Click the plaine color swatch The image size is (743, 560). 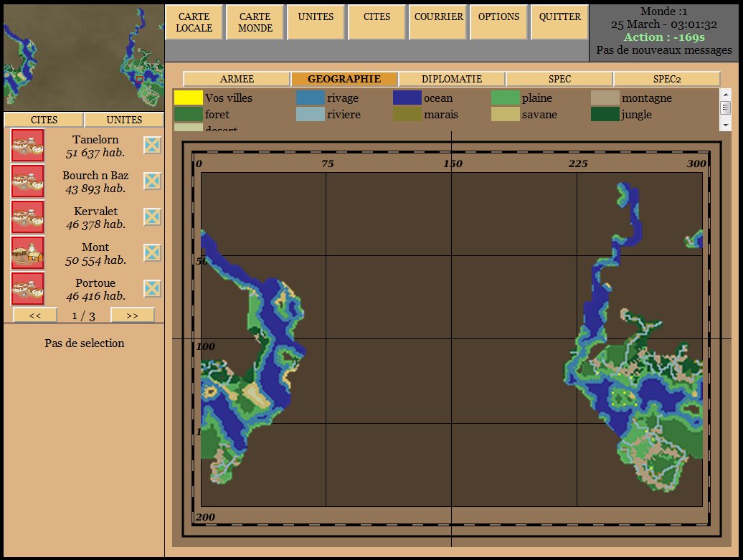(506, 98)
